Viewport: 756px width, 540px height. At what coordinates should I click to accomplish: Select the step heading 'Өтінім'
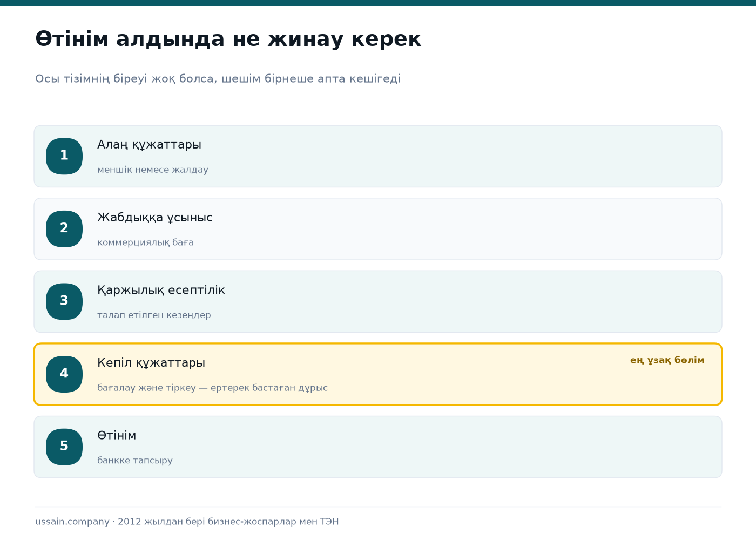[x=117, y=435]
